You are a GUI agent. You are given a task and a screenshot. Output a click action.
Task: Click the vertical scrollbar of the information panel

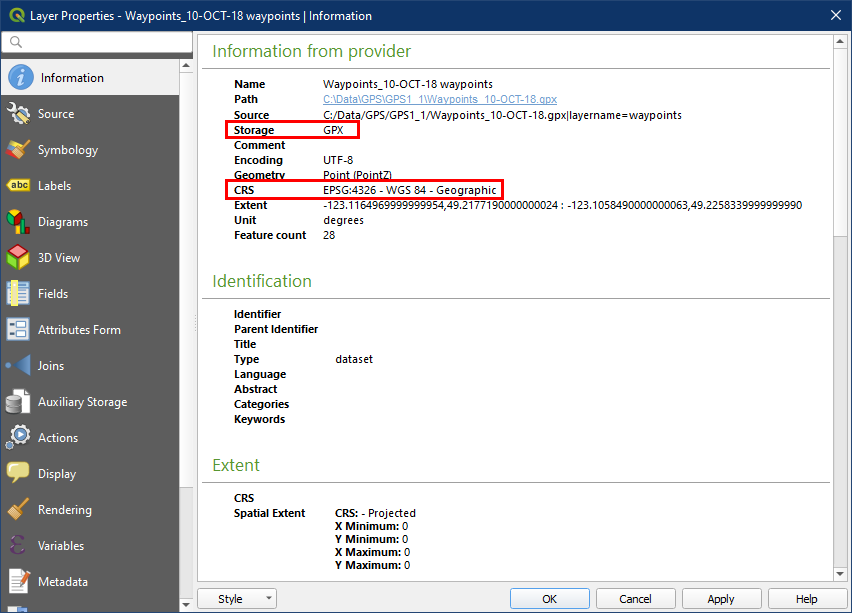pos(842,300)
